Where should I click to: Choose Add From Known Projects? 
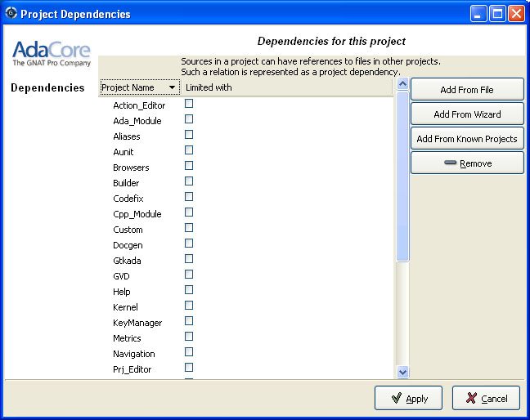point(467,139)
